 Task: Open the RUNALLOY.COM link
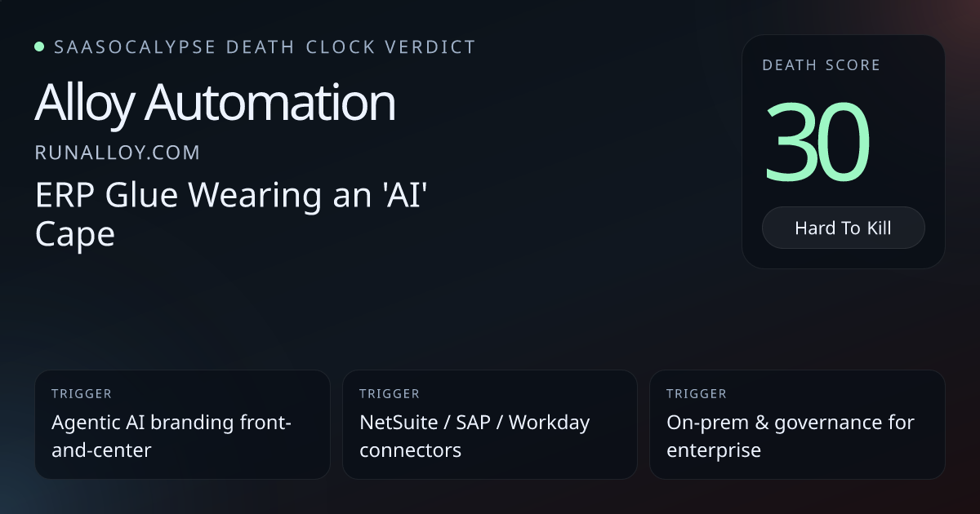(118, 153)
